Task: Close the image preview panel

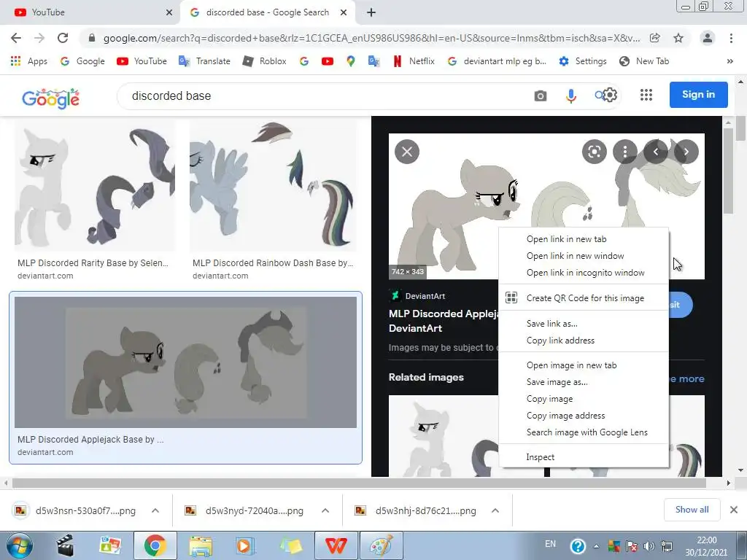Action: [407, 152]
